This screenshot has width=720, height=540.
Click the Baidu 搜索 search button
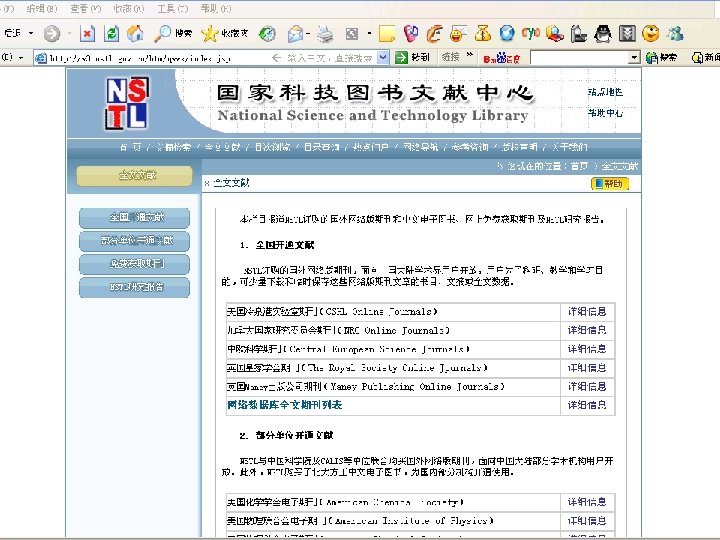pos(662,58)
